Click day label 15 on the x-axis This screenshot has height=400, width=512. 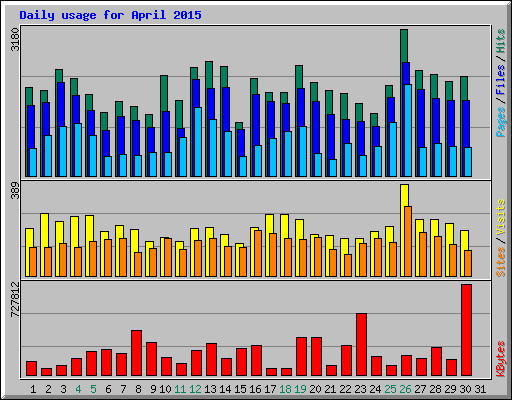[240, 389]
